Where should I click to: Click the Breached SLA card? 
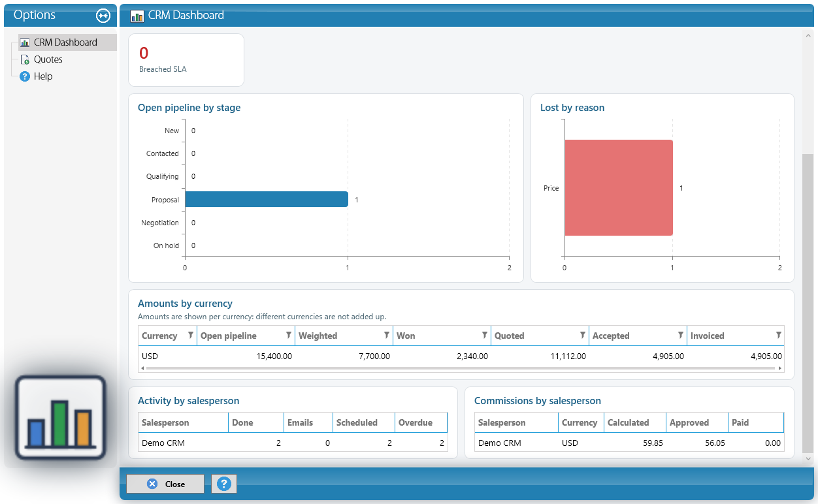tap(186, 60)
